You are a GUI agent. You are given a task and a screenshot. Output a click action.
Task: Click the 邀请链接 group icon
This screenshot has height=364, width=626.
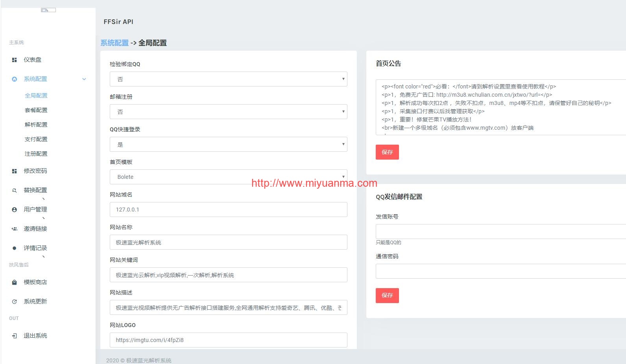15,229
